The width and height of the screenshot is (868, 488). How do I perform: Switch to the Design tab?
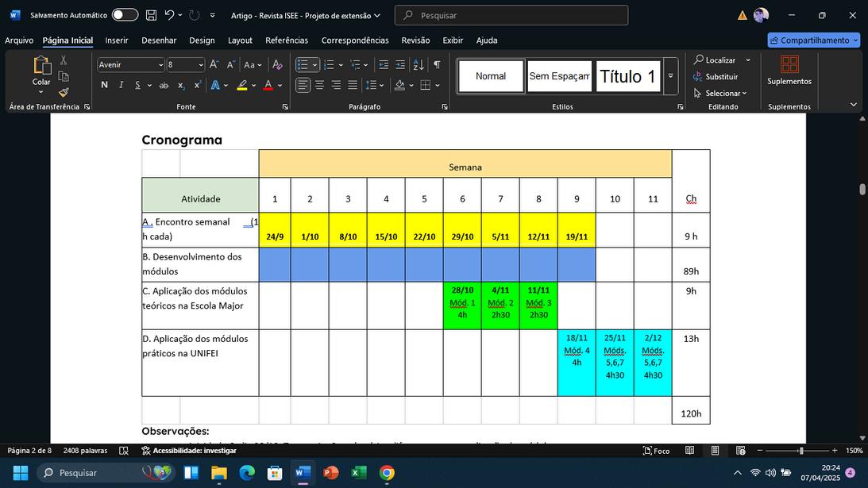[x=202, y=40]
